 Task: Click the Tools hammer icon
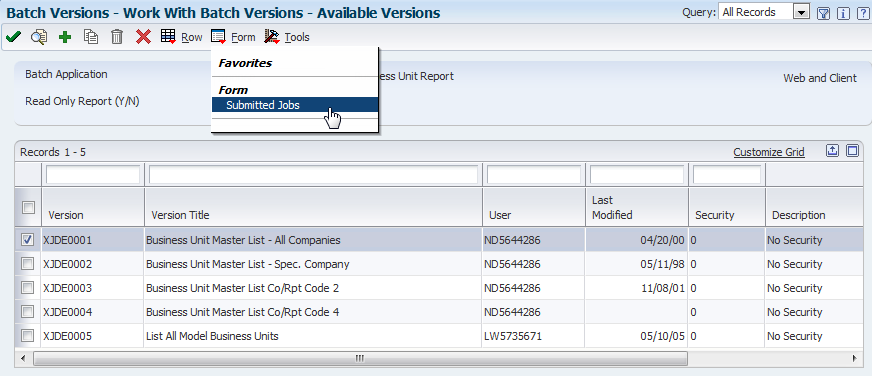click(x=272, y=37)
